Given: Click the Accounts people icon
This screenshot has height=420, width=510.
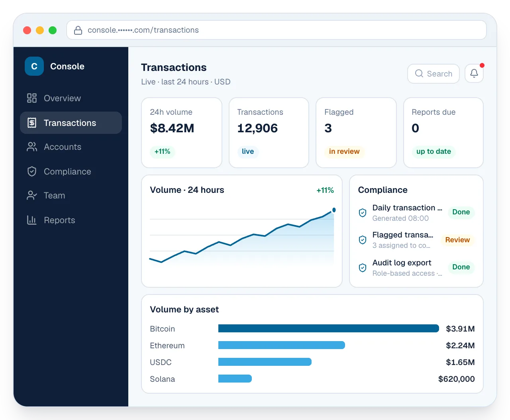Looking at the screenshot, I should pyautogui.click(x=32, y=147).
